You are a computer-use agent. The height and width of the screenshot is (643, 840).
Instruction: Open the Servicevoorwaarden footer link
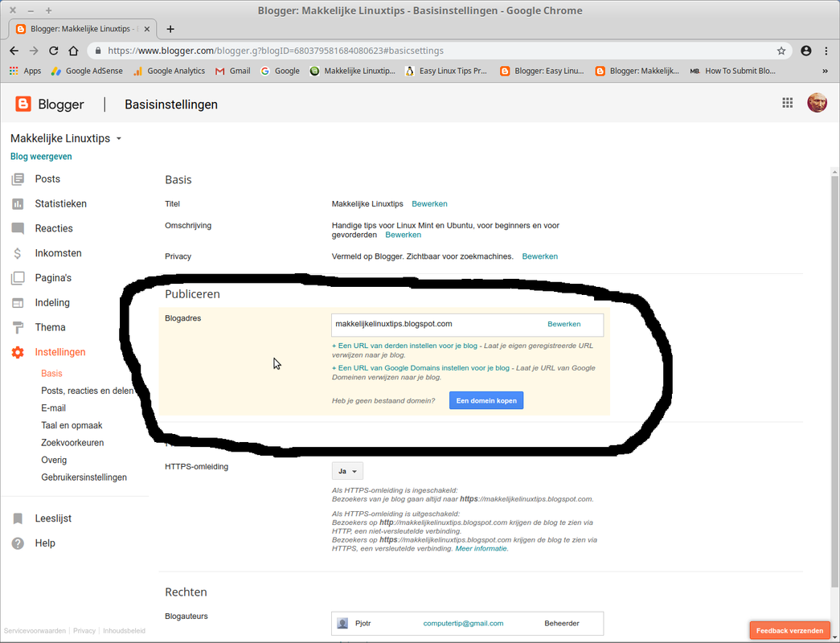35,631
